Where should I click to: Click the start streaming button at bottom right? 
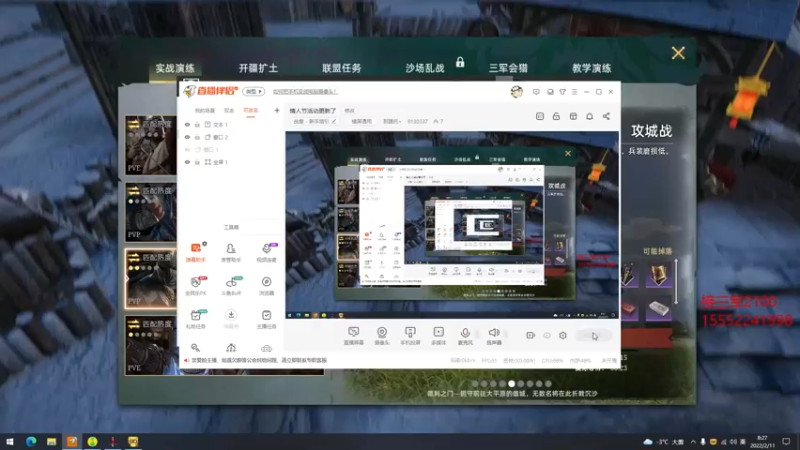[x=594, y=335]
